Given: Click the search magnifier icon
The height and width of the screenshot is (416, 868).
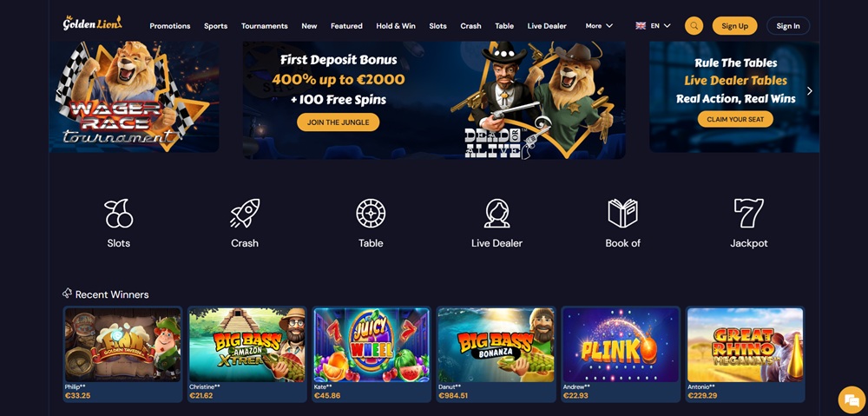Looking at the screenshot, I should (694, 25).
